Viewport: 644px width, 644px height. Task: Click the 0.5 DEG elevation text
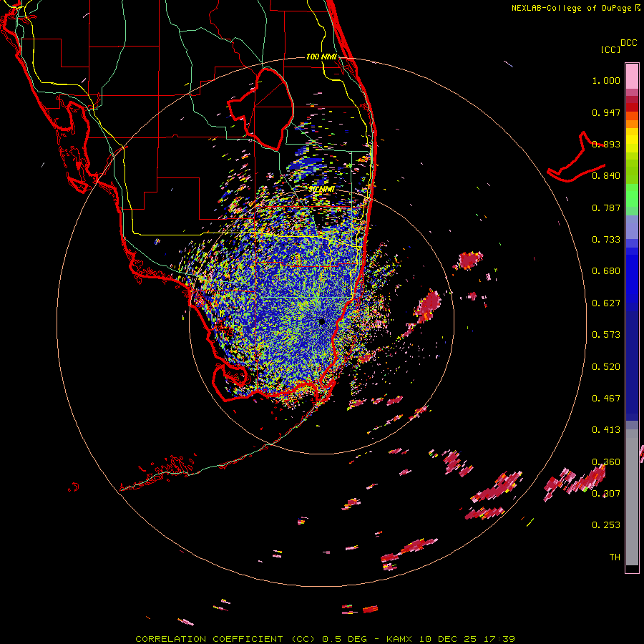click(x=346, y=639)
